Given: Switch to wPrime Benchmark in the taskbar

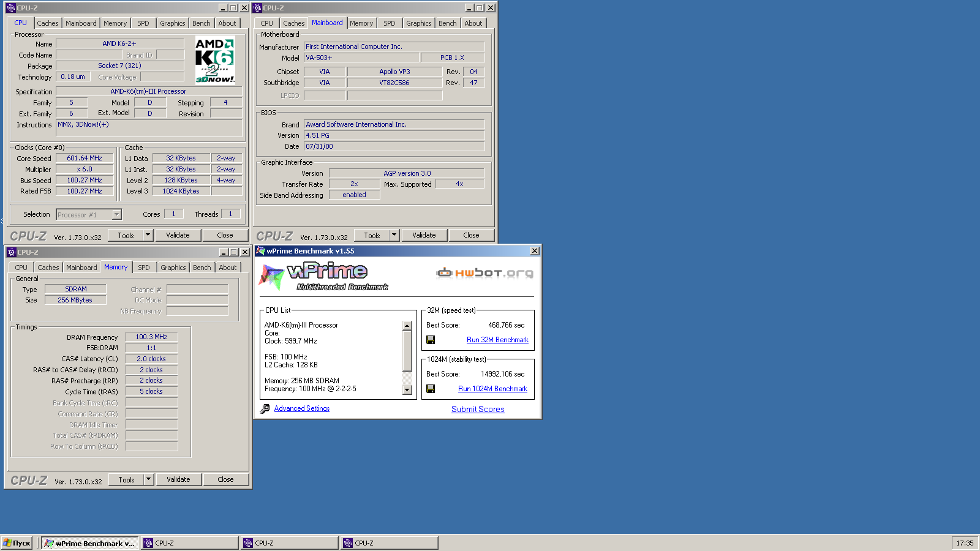Looking at the screenshot, I should click(x=90, y=543).
